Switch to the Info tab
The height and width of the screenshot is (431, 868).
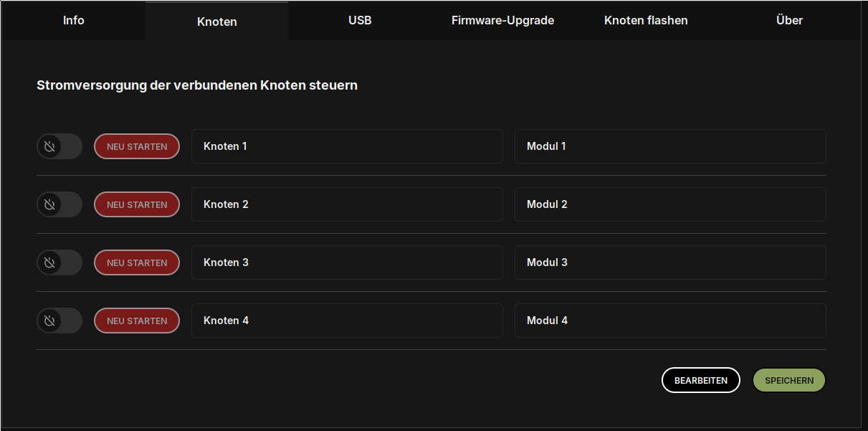click(73, 20)
